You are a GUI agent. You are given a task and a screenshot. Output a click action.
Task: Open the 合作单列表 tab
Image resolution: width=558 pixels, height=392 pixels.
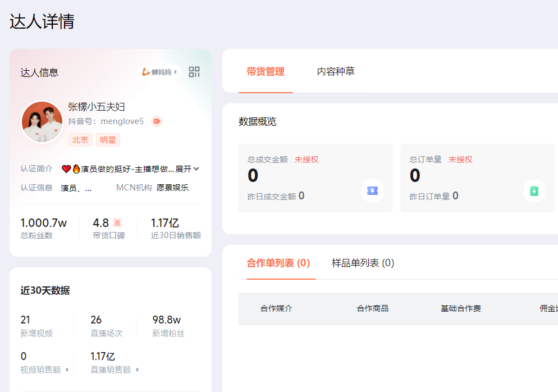point(279,263)
